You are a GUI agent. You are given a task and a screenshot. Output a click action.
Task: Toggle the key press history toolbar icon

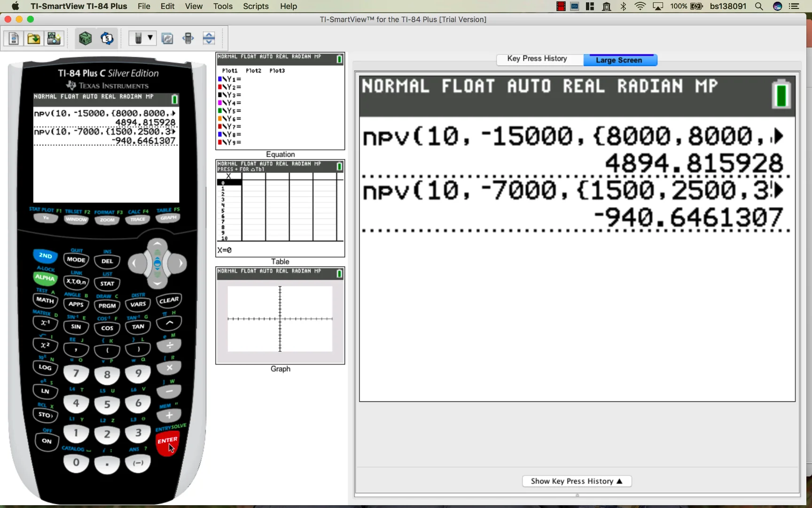(x=107, y=39)
